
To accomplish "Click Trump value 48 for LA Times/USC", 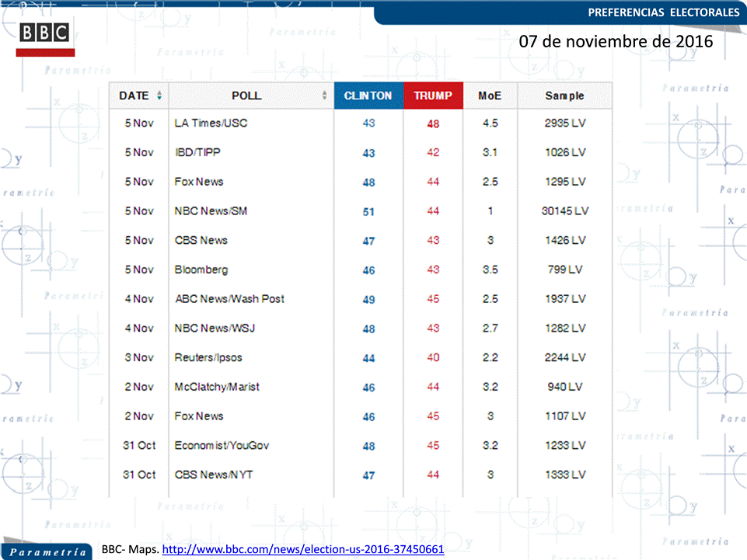I will (433, 123).
